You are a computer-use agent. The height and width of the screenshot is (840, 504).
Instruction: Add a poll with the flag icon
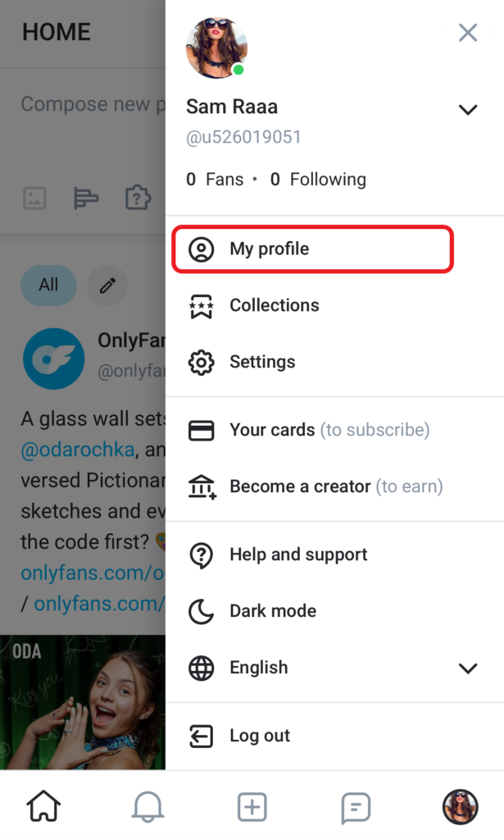85,197
